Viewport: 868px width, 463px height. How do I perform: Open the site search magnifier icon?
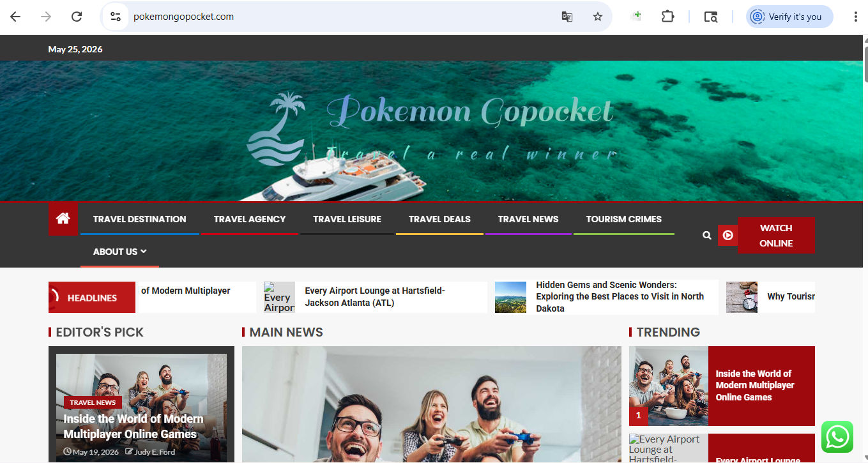coord(706,236)
